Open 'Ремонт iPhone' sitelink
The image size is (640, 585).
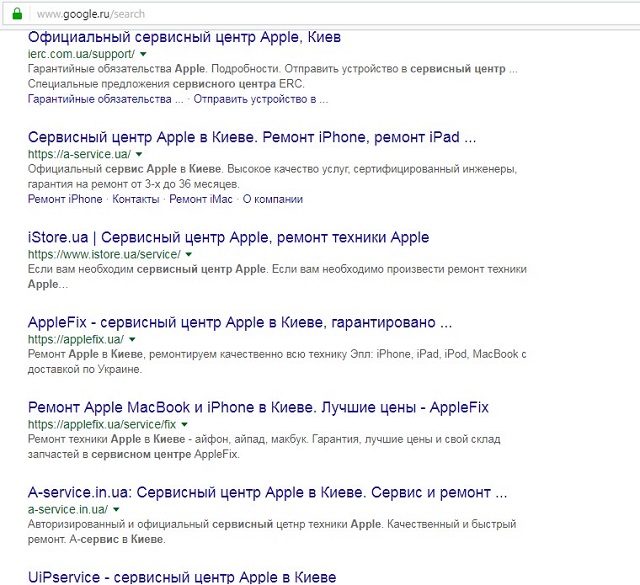coord(65,199)
